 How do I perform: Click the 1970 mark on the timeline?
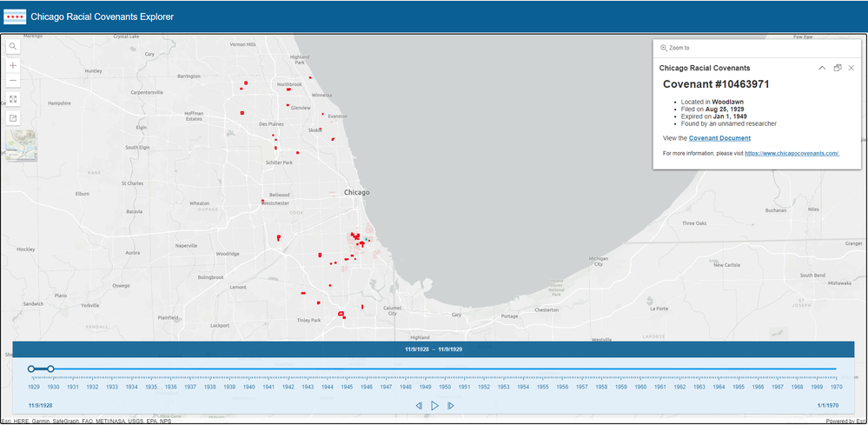point(836,387)
